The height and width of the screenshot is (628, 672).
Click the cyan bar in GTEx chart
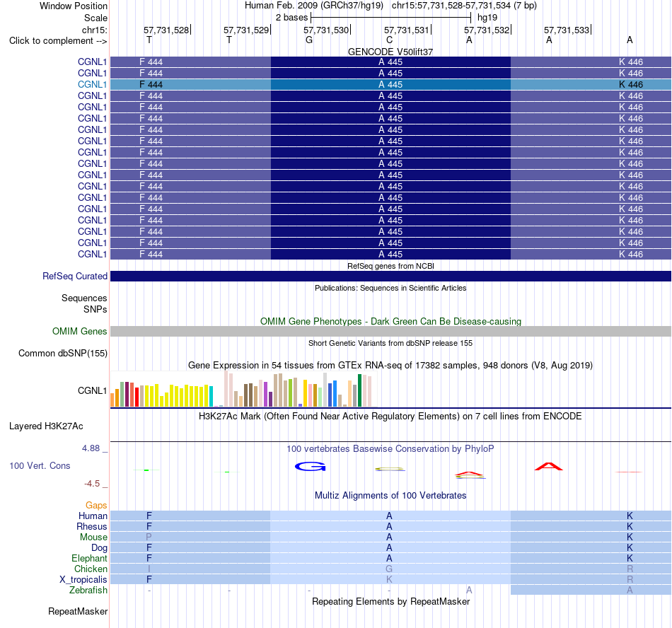point(211,397)
